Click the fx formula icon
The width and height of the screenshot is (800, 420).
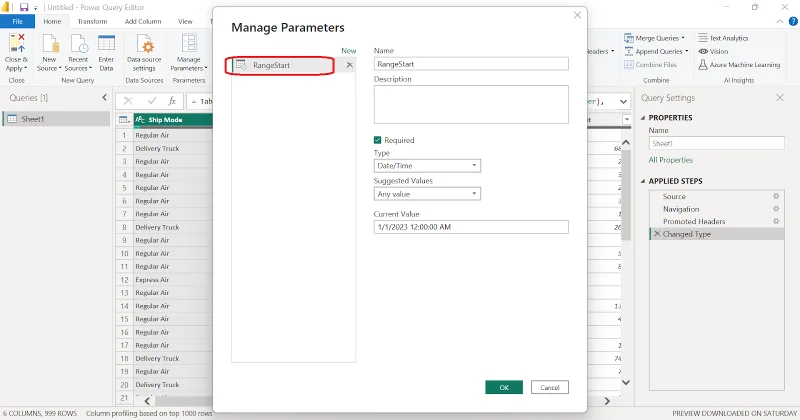point(172,101)
